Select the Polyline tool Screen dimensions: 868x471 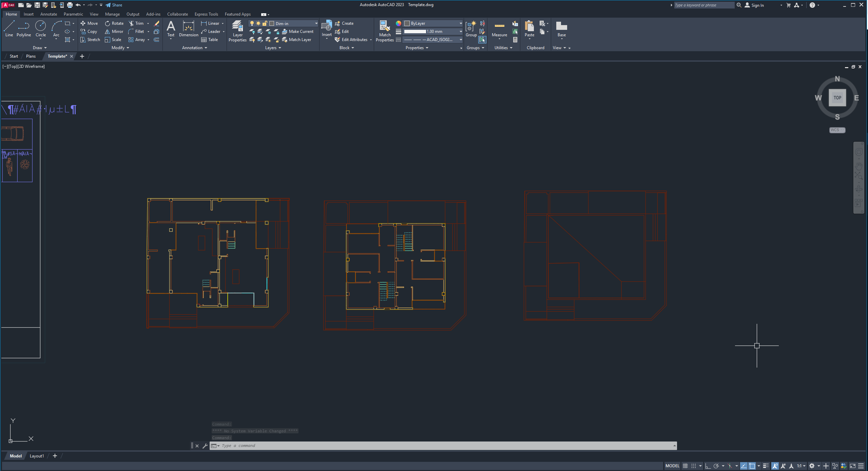tap(23, 29)
